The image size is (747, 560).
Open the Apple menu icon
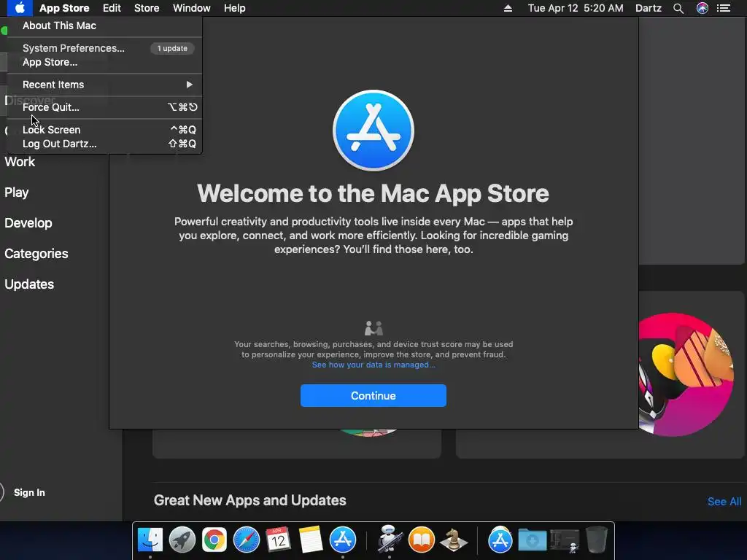coord(20,8)
